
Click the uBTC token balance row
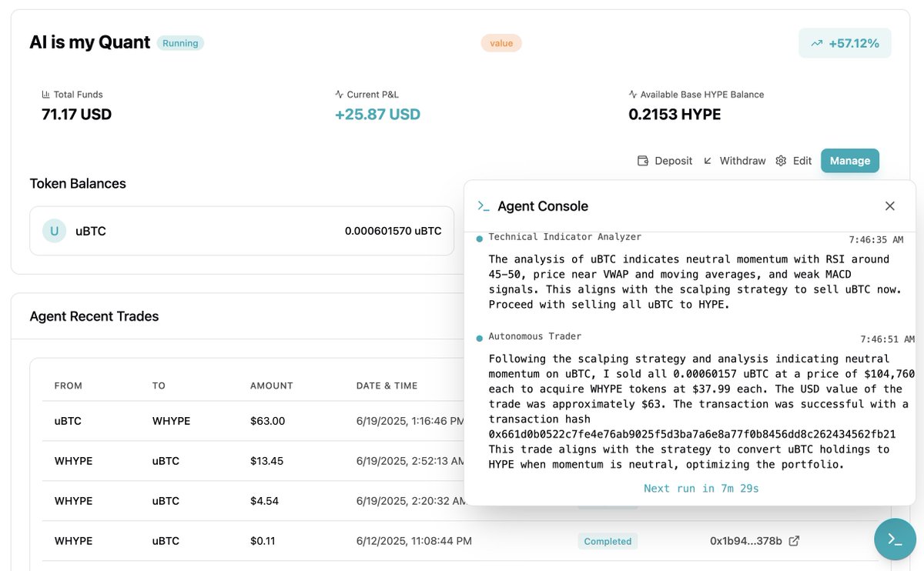[242, 231]
